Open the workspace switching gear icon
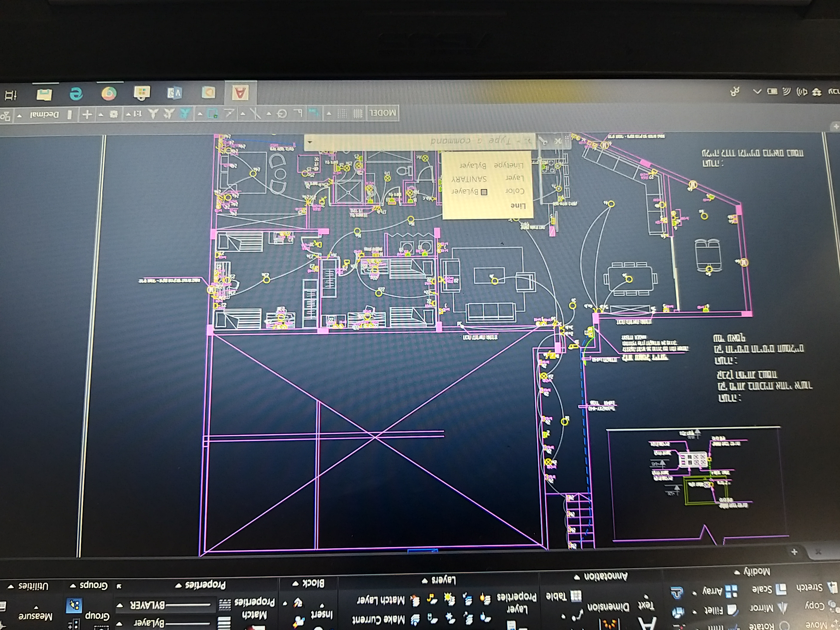 tap(114, 114)
